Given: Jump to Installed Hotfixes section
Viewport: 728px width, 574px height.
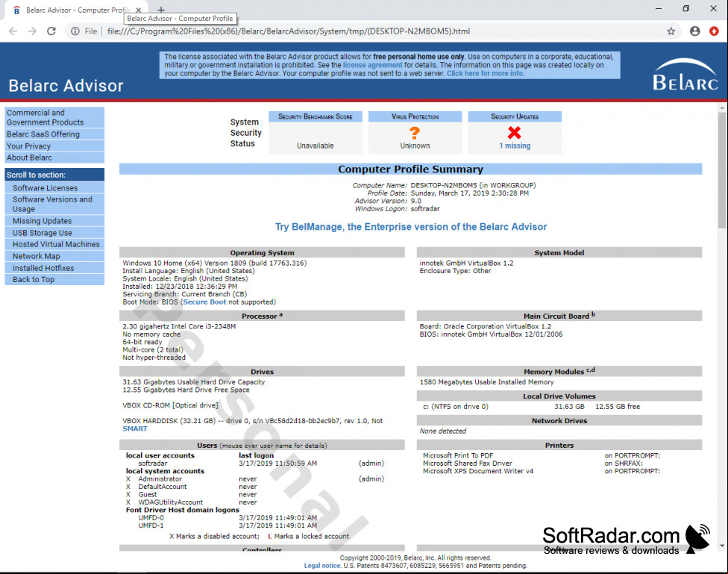Looking at the screenshot, I should (x=54, y=268).
